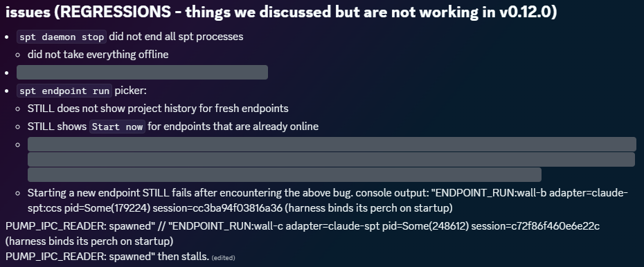Click the word 'picker:' after endpoint run

[131, 91]
